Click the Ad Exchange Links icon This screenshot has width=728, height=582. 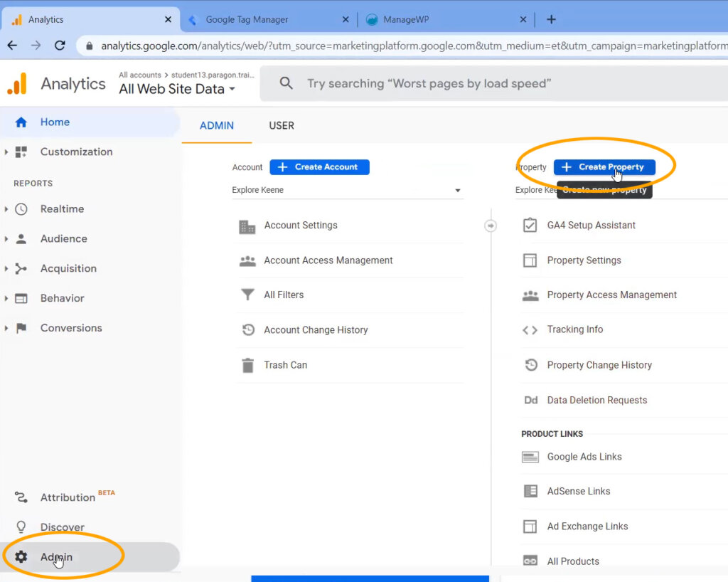[x=530, y=527]
